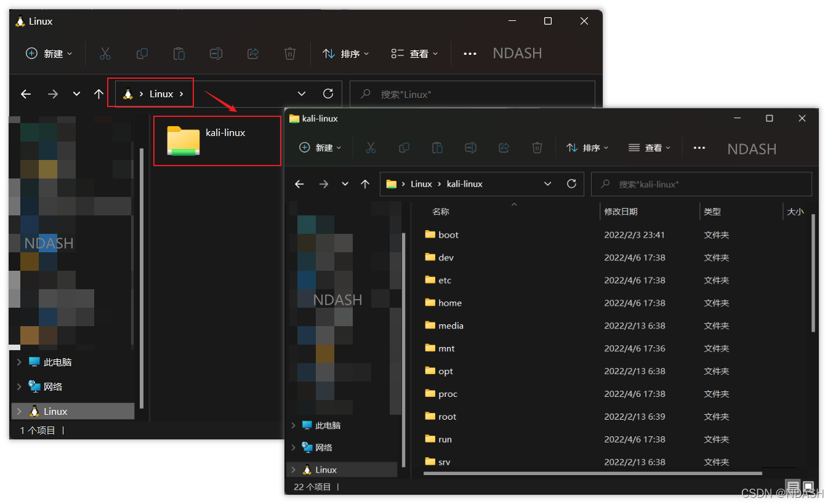Select the home folder
The height and width of the screenshot is (504, 833).
click(x=443, y=303)
